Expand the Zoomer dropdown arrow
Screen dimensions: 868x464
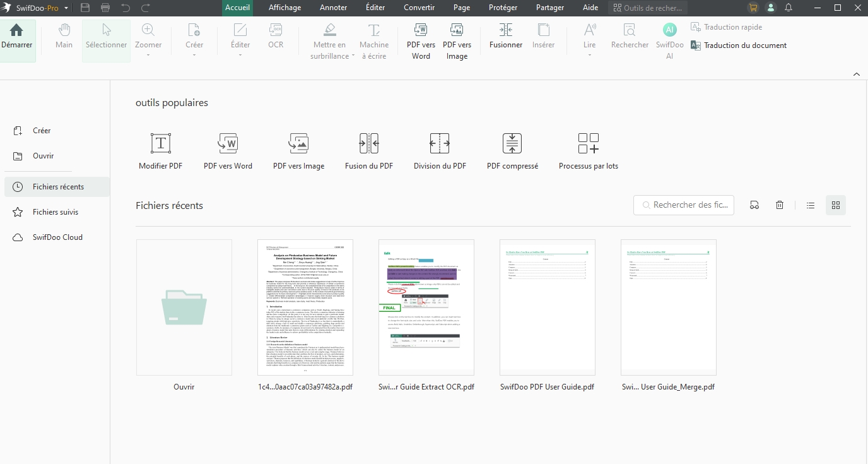click(x=148, y=56)
